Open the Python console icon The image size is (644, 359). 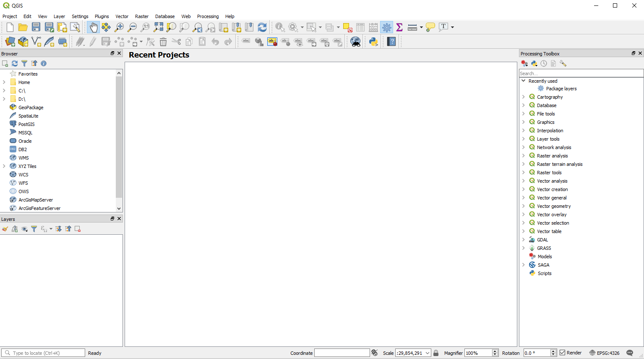coord(373,42)
